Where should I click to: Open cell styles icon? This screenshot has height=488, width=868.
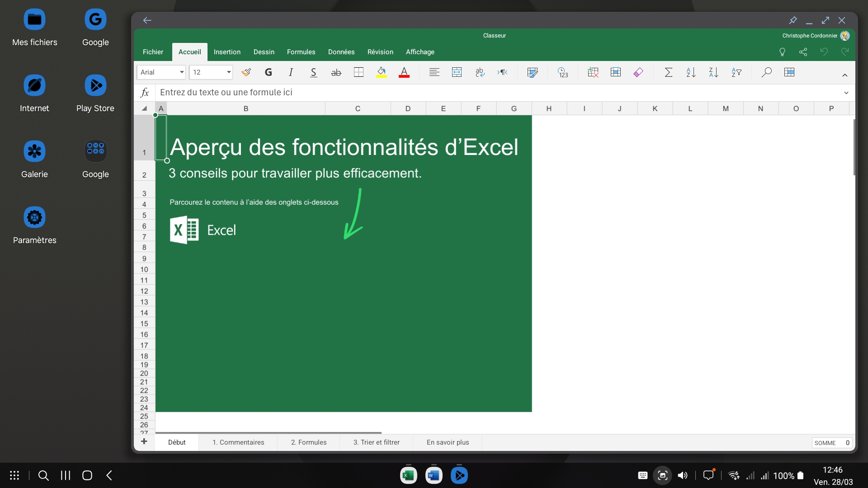(x=533, y=72)
